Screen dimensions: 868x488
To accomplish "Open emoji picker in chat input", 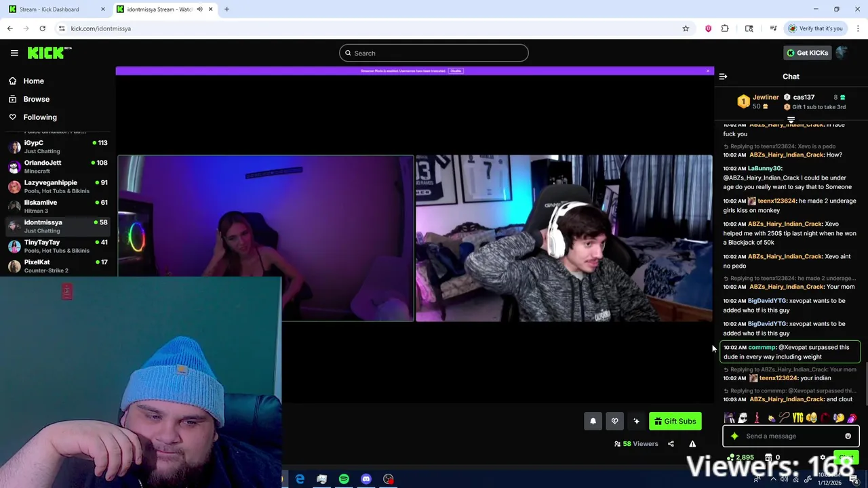I will tap(848, 436).
